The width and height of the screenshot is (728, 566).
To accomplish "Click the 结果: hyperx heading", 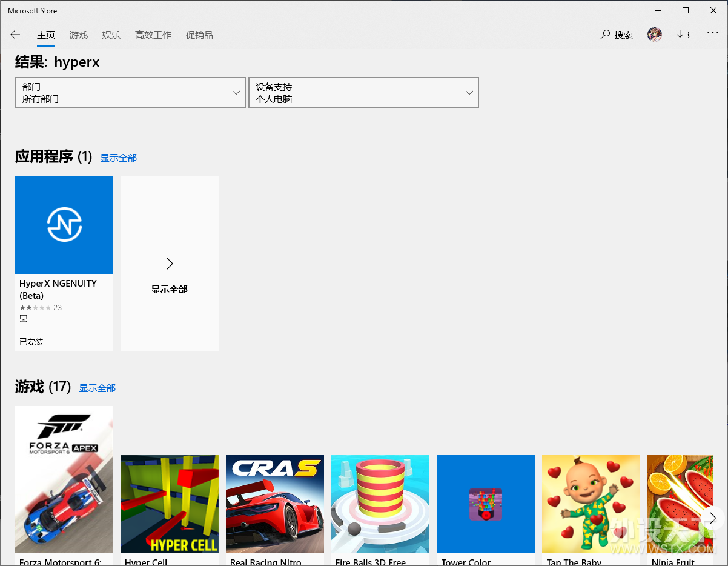I will click(x=58, y=62).
